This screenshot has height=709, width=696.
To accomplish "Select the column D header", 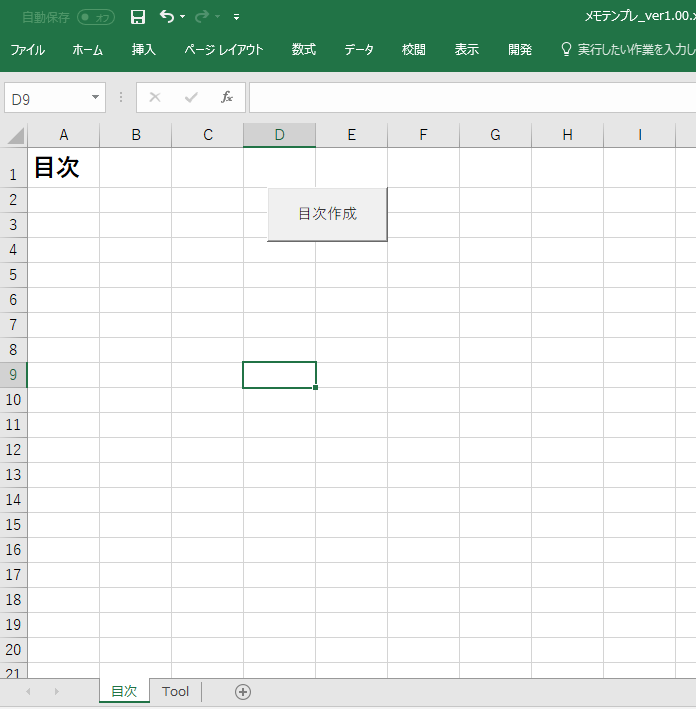I will (279, 135).
